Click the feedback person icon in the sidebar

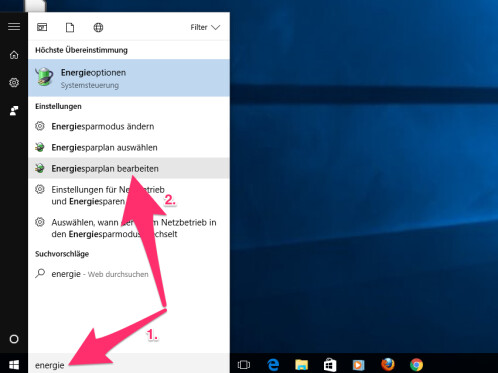[14, 111]
